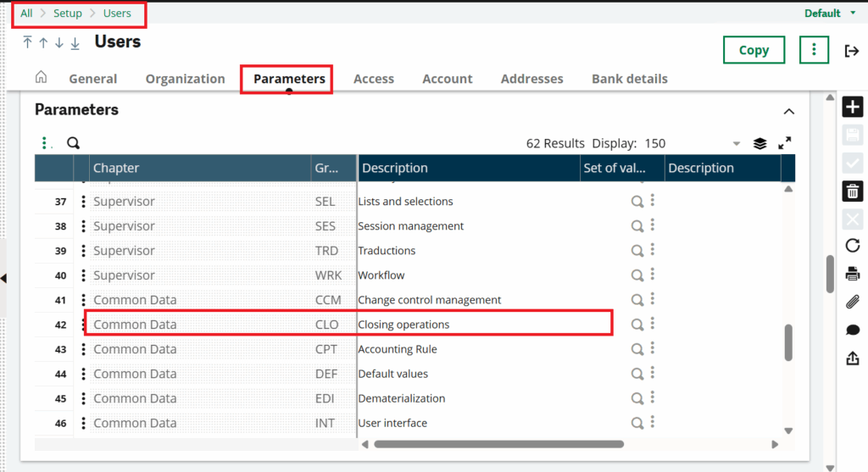Click the trash can delete icon
The width and height of the screenshot is (868, 472).
coord(852,191)
